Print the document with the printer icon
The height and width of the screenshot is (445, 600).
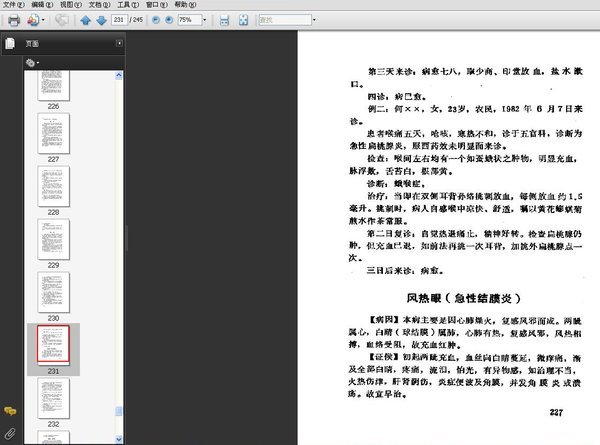point(14,20)
